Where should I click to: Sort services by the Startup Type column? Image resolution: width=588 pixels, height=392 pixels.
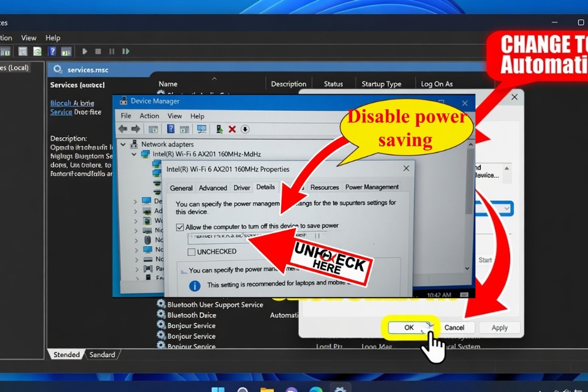pos(382,84)
